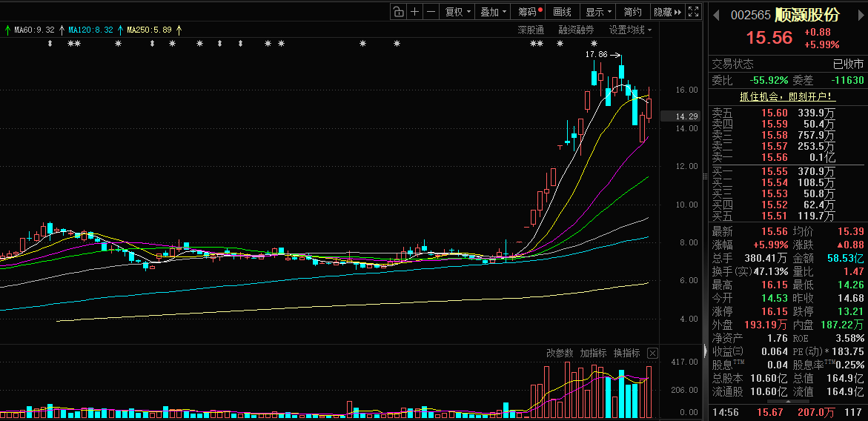Click the stock name 顺灏股份
The height and width of the screenshot is (421, 868).
pyautogui.click(x=807, y=15)
